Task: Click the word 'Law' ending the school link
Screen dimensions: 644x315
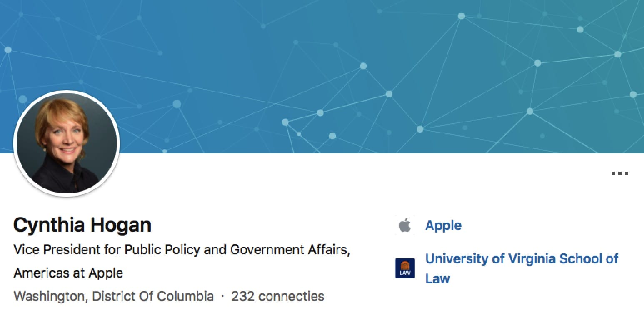Action: 437,278
